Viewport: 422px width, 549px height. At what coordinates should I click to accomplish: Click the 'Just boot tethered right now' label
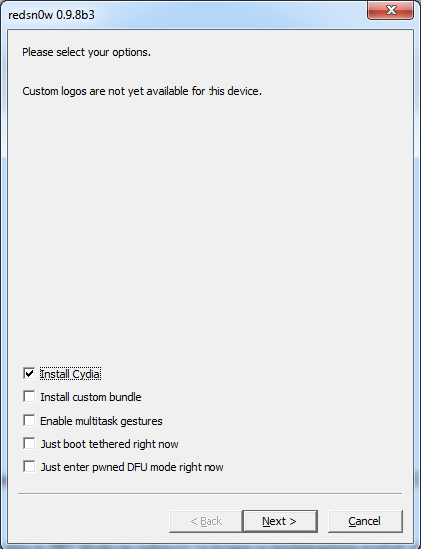coord(110,444)
